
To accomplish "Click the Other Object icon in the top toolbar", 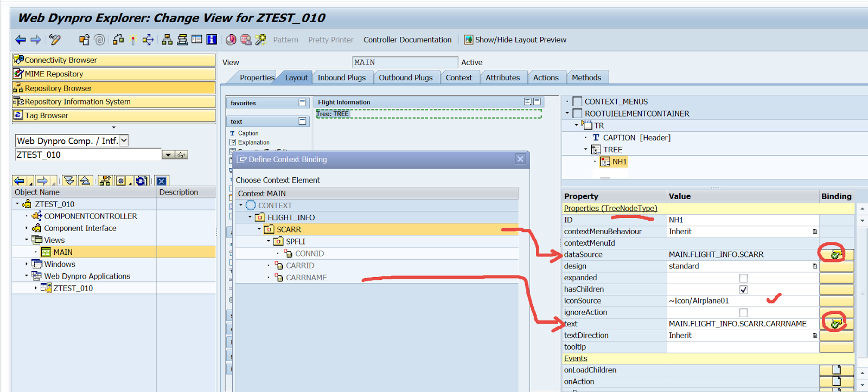I will (x=85, y=40).
